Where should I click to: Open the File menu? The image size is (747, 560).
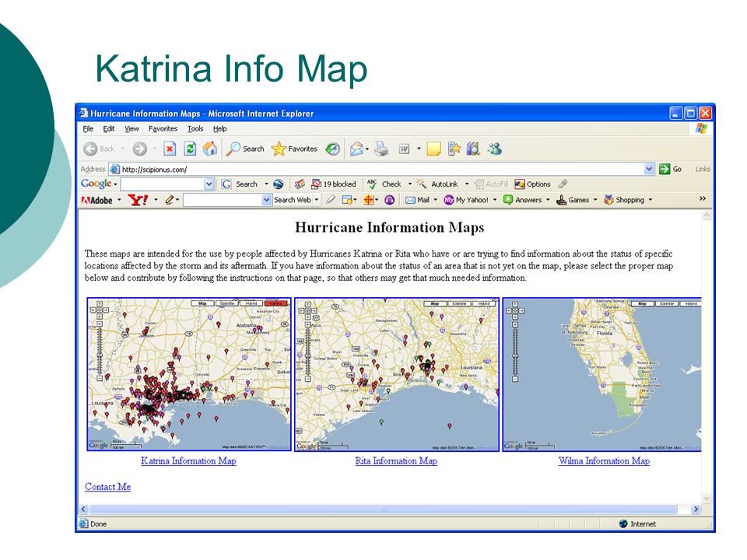[88, 128]
